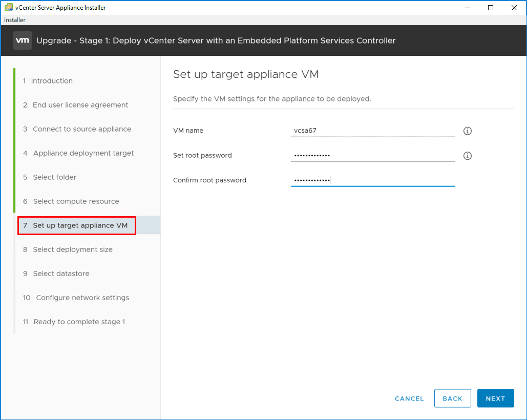Click the root password info icon
527x420 pixels.
coord(467,156)
